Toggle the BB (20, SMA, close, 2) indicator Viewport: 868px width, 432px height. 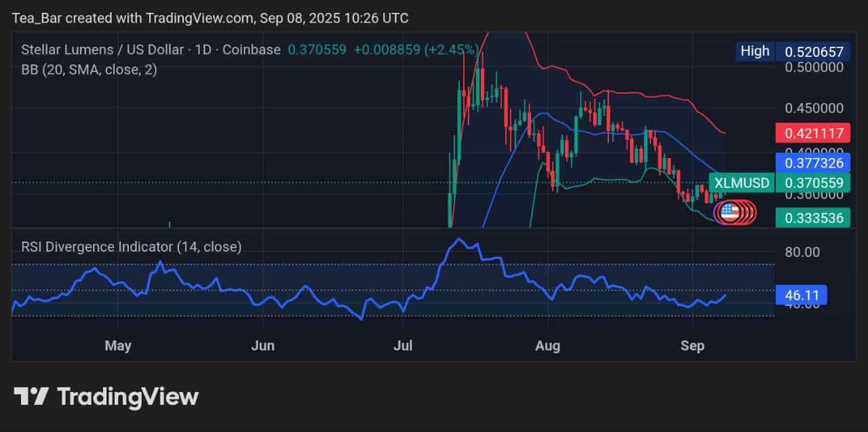pyautogui.click(x=88, y=69)
